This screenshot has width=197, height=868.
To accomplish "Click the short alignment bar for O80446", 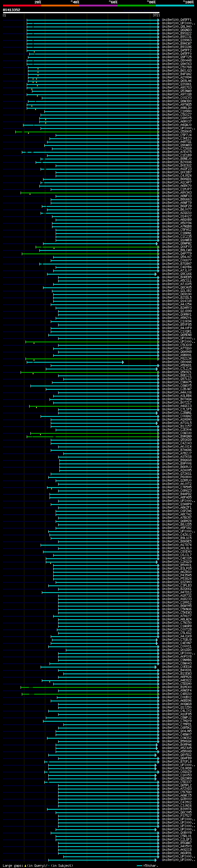I will [75, 362].
